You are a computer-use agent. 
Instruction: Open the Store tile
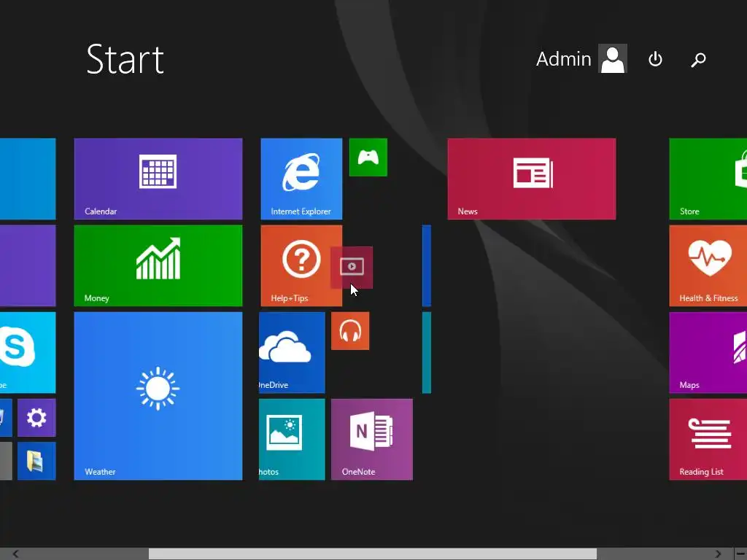[708, 179]
